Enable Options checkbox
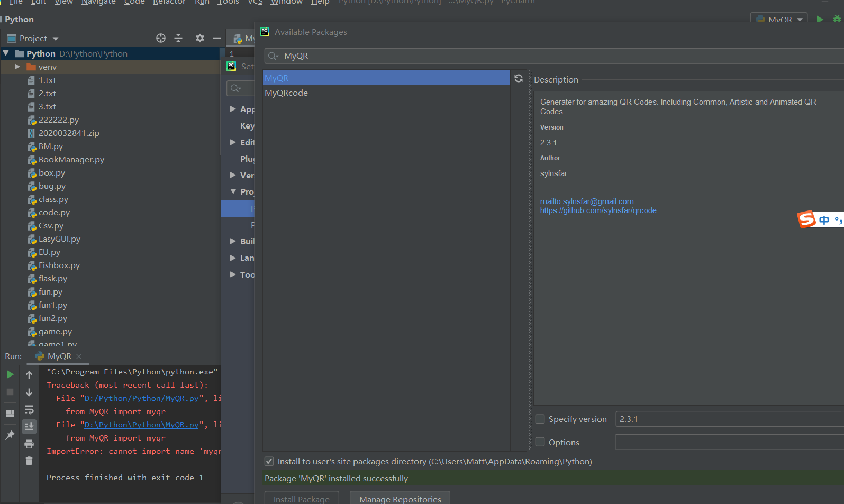The height and width of the screenshot is (504, 844). (540, 442)
